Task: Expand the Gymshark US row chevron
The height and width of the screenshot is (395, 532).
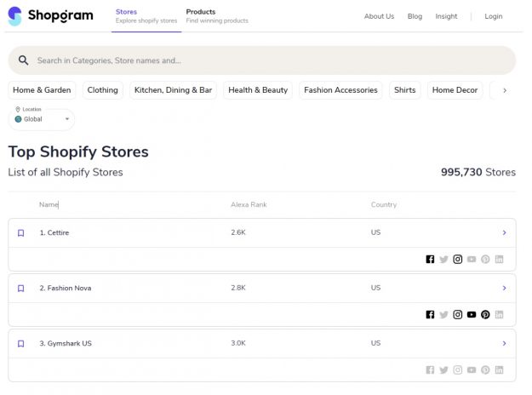Action: pyautogui.click(x=505, y=343)
